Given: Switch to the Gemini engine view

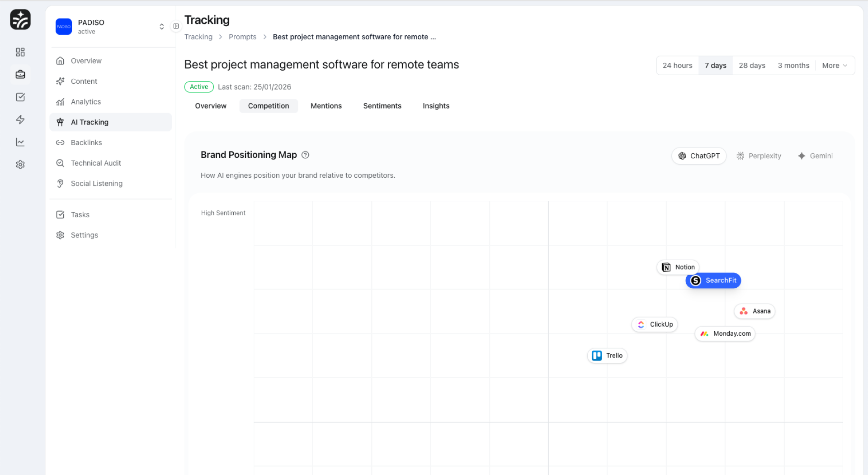Looking at the screenshot, I should click(815, 156).
